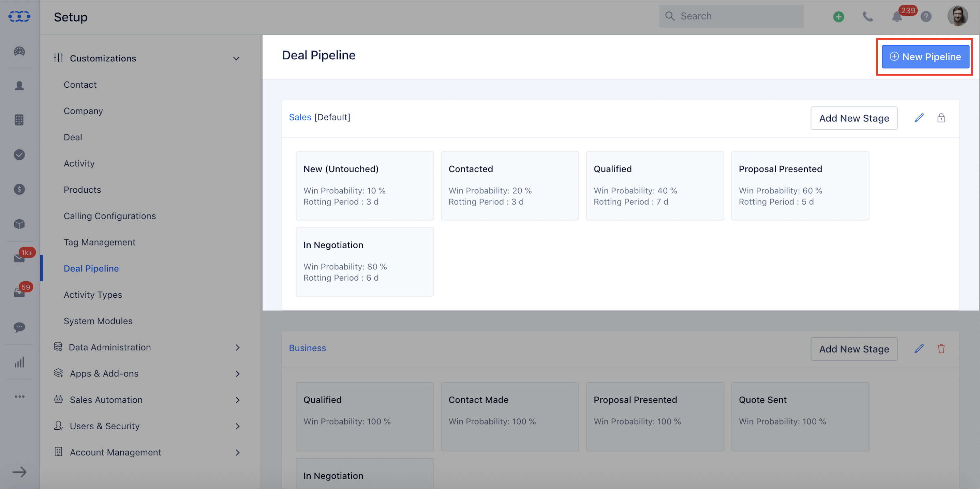
Task: Click the Data Administration database icon
Action: tap(58, 347)
